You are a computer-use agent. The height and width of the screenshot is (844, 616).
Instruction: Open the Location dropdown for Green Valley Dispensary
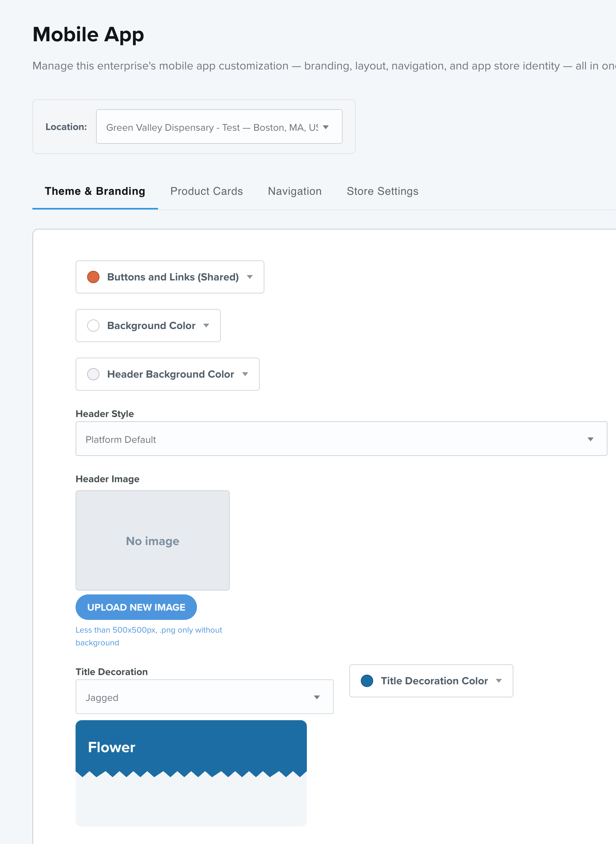click(219, 127)
